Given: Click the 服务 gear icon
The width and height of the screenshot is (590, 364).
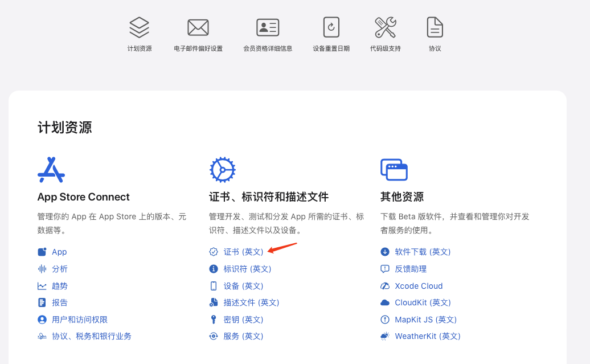Looking at the screenshot, I should 214,336.
